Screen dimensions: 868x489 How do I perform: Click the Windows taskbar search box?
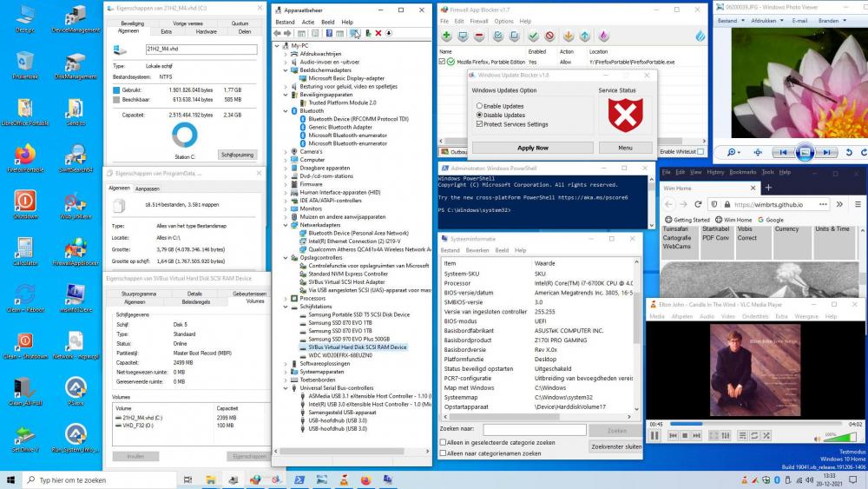click(100, 480)
